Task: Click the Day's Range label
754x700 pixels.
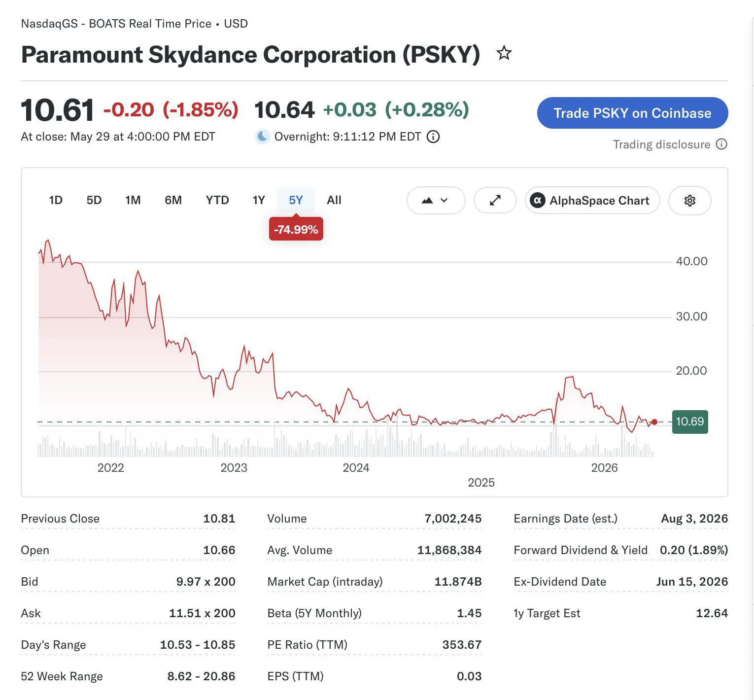Action: [x=53, y=645]
